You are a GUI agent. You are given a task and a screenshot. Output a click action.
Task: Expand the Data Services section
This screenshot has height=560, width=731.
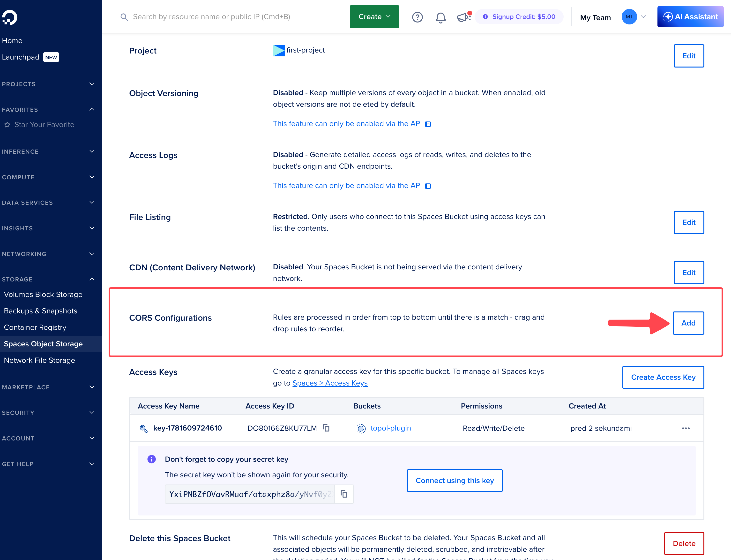[92, 202]
